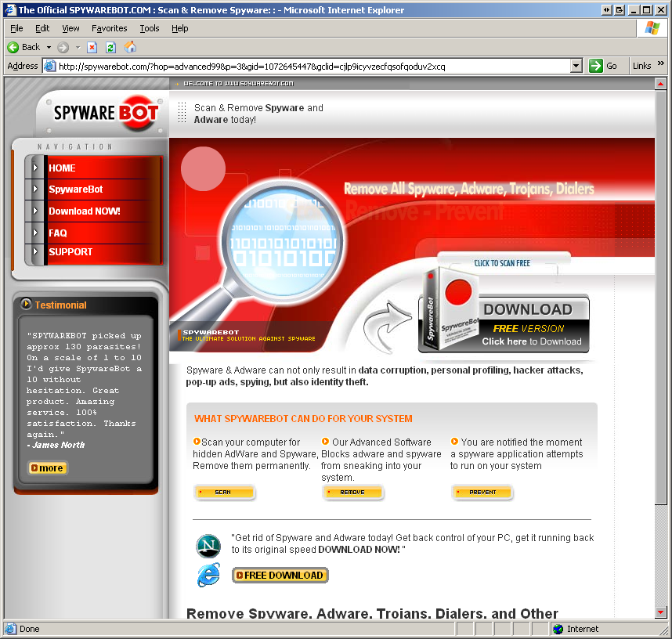Viewport: 672px width, 639px height.
Task: Click the CLICK TO SCAN FREE tab
Action: click(x=504, y=262)
